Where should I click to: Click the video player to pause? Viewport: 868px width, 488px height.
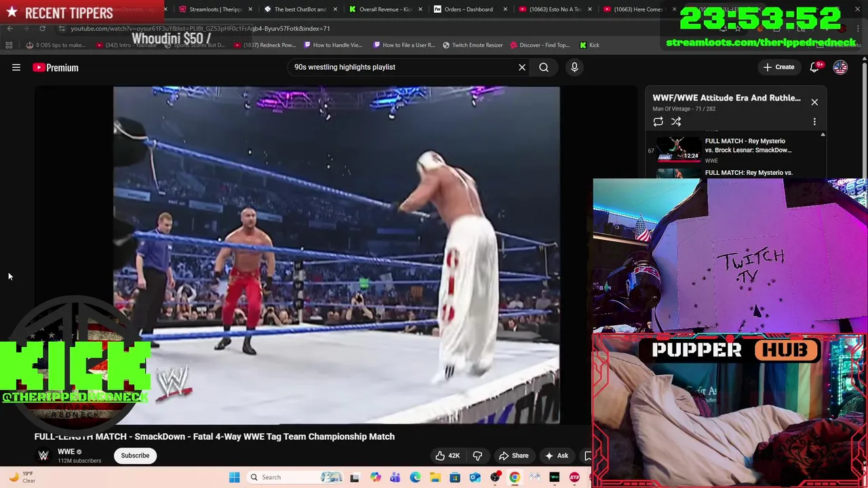[x=336, y=255]
